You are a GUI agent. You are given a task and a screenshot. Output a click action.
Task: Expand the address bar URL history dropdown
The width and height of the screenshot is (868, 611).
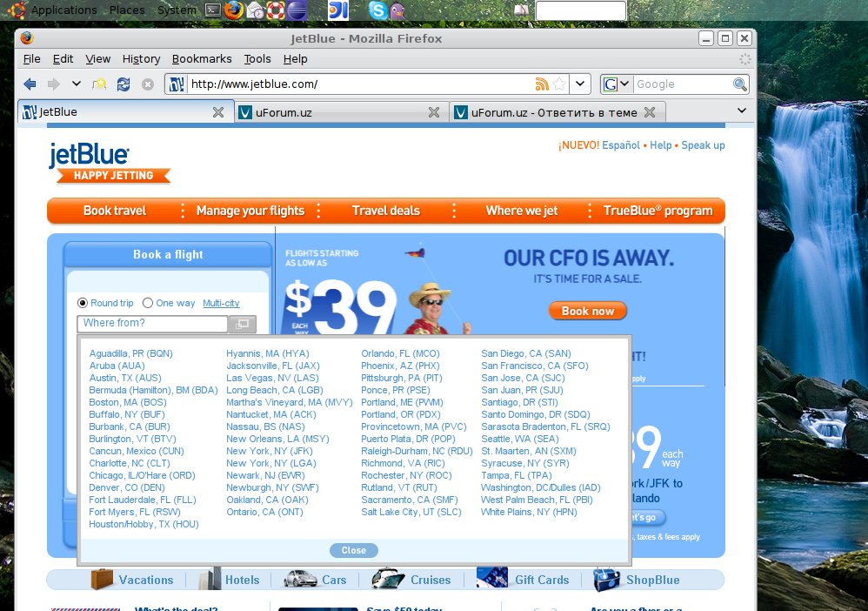pyautogui.click(x=579, y=84)
